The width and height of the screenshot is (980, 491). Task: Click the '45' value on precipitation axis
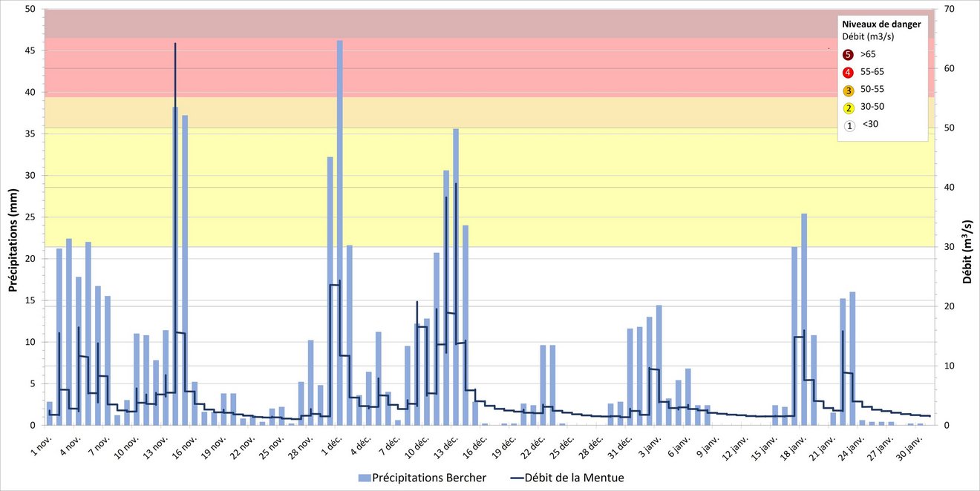pos(29,51)
